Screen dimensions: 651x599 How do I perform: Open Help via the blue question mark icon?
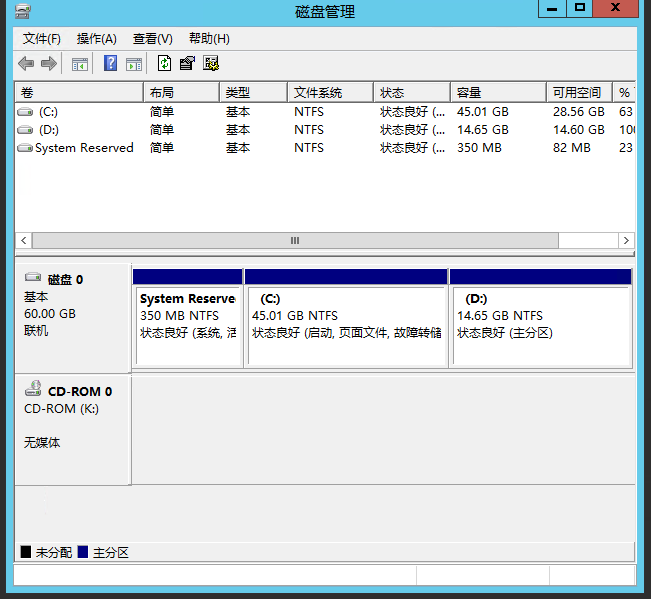[x=111, y=64]
